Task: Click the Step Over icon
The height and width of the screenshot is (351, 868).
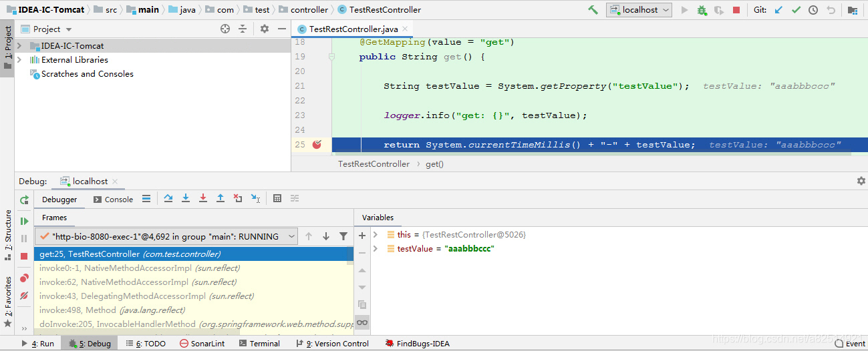Action: (x=168, y=199)
